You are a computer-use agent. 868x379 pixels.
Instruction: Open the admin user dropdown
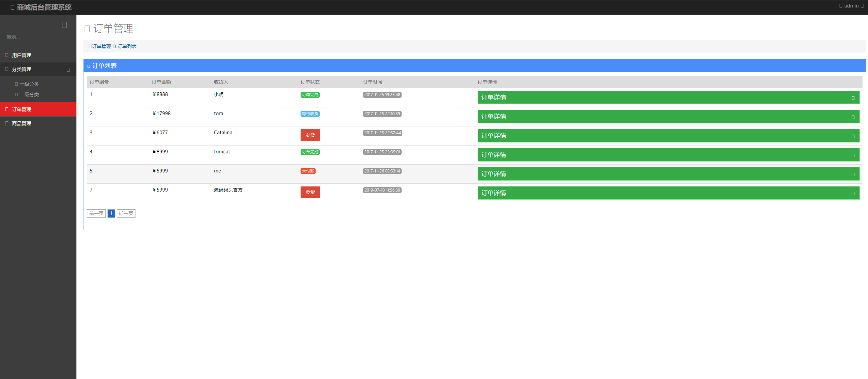[851, 6]
